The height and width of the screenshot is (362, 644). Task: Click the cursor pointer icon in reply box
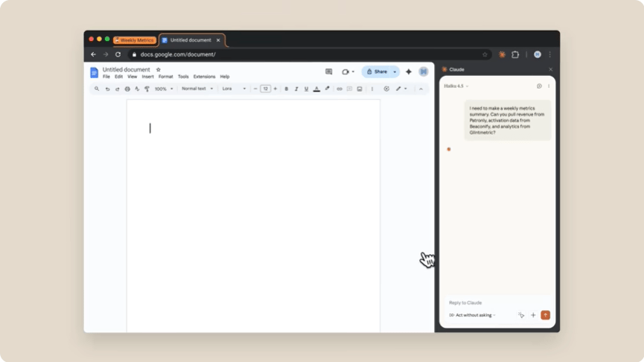pos(521,315)
